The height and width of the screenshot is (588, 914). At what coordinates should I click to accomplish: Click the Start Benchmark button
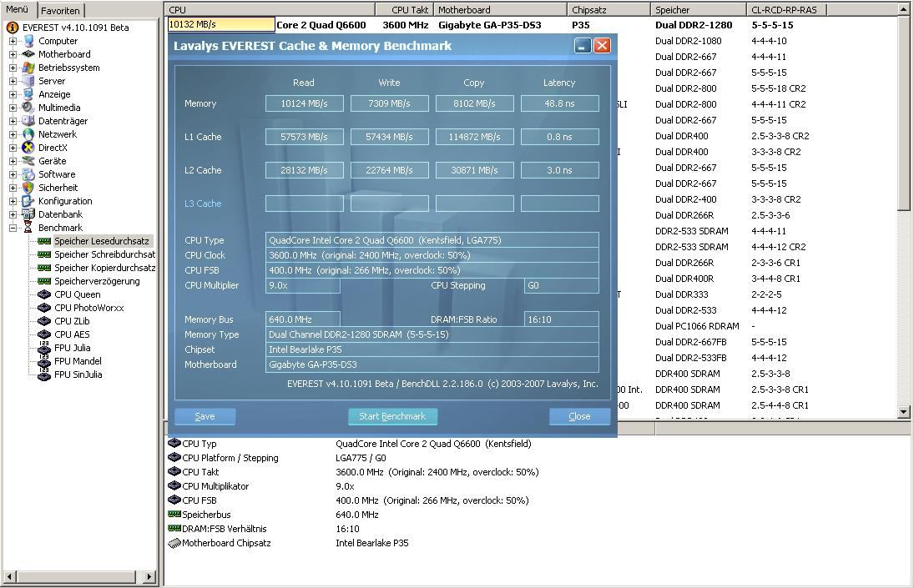point(392,416)
